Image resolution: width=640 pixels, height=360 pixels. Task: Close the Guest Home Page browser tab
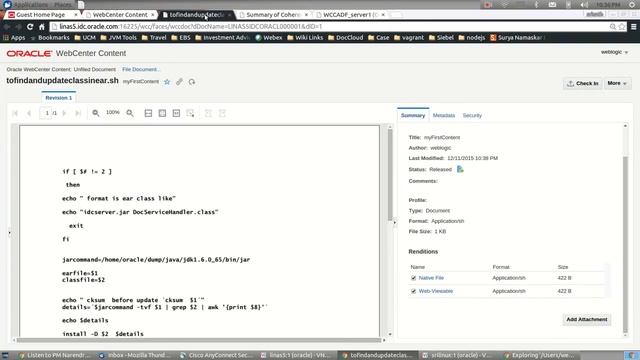click(x=76, y=15)
